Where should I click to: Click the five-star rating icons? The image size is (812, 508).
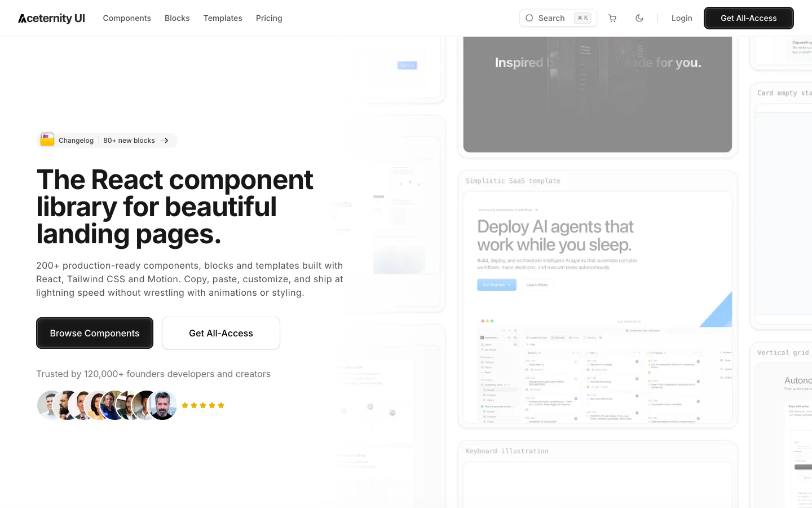click(203, 405)
